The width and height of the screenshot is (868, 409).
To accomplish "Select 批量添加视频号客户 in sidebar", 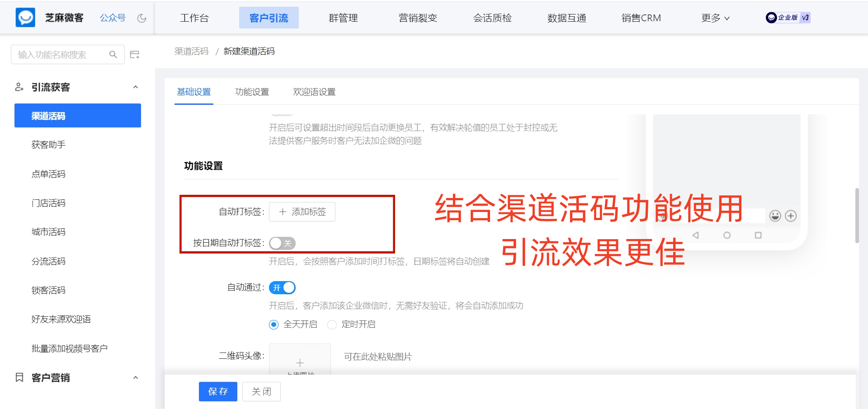I will 69,348.
